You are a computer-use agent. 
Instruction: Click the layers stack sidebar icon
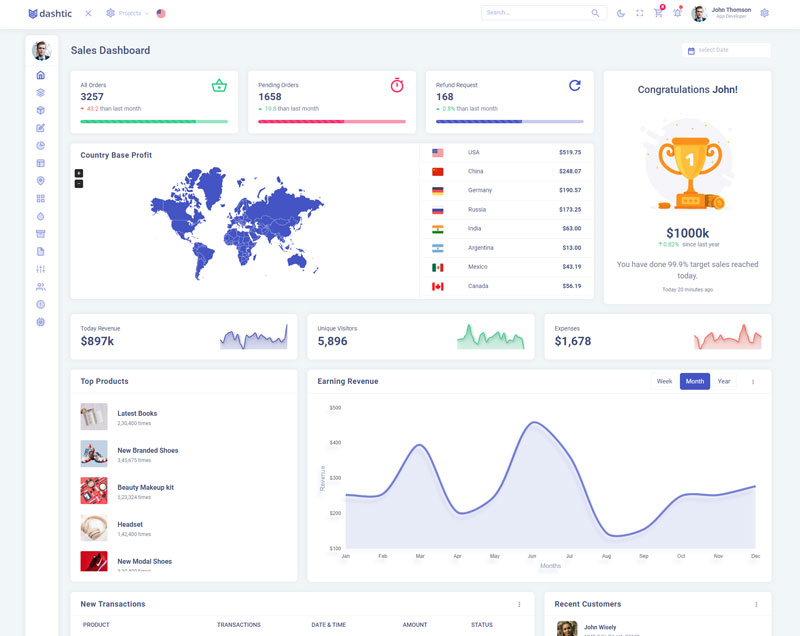(41, 93)
